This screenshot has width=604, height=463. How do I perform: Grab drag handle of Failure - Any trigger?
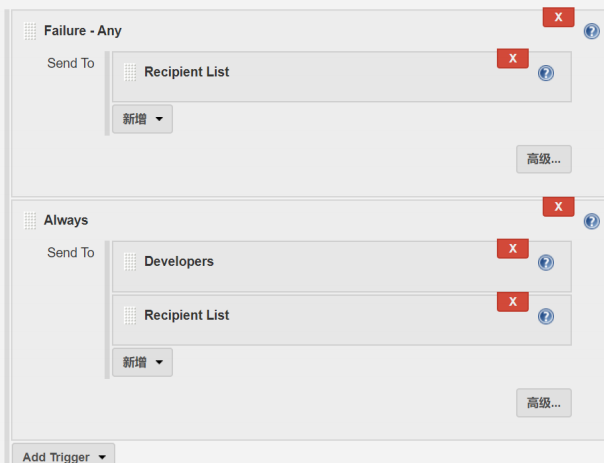click(x=30, y=31)
